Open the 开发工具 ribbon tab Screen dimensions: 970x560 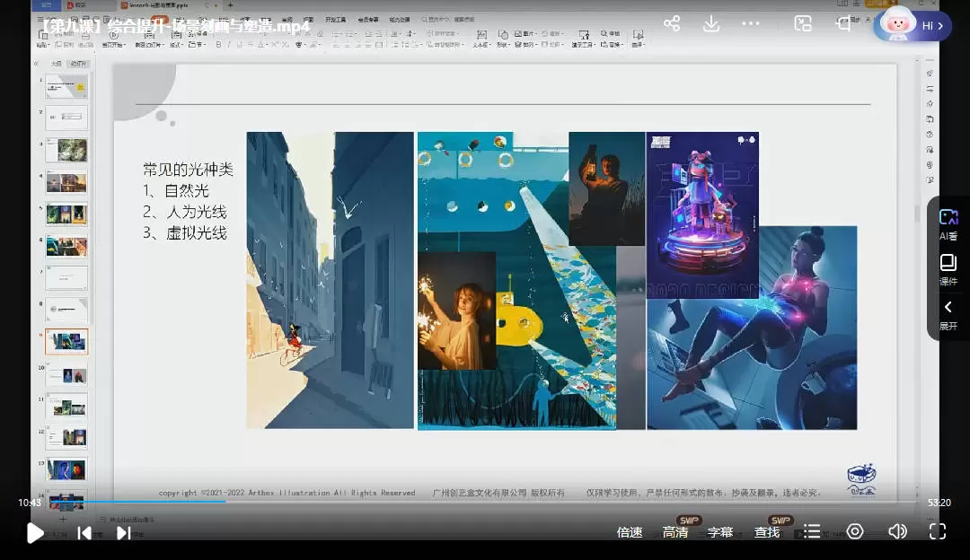click(x=335, y=20)
